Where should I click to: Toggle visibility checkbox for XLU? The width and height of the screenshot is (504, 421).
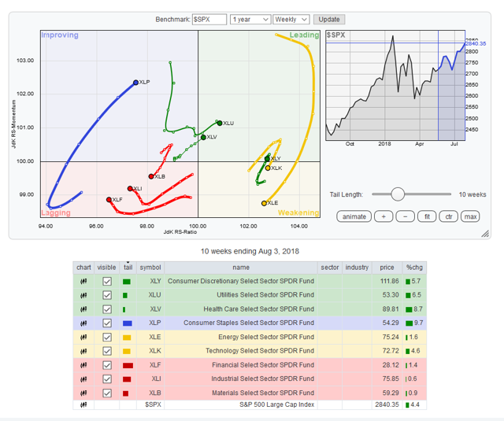107,295
